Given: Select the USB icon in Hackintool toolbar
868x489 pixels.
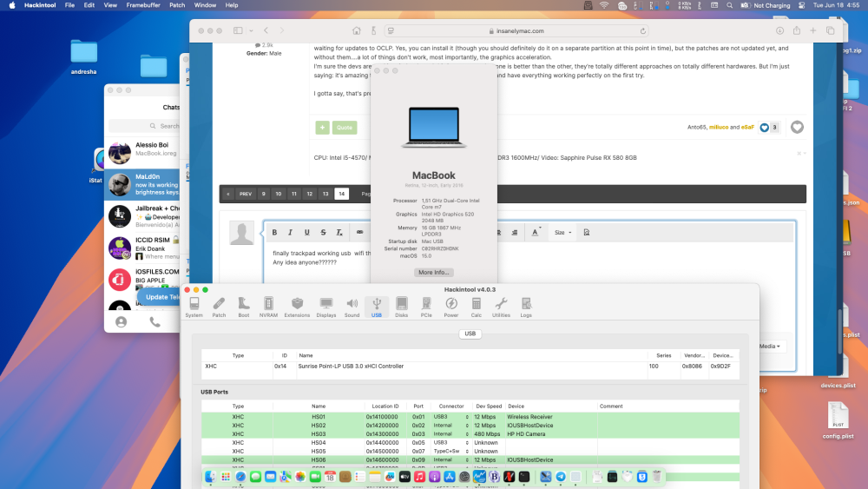Looking at the screenshot, I should tap(377, 307).
